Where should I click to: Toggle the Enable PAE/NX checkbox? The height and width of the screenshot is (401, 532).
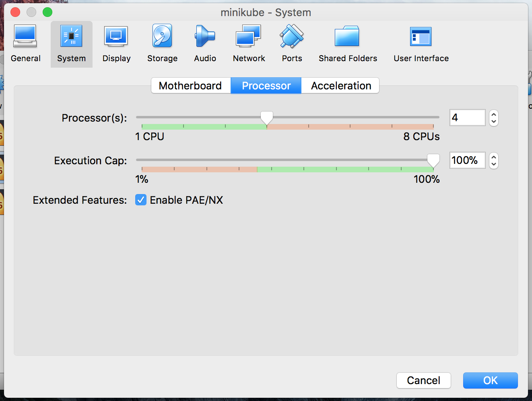[141, 200]
